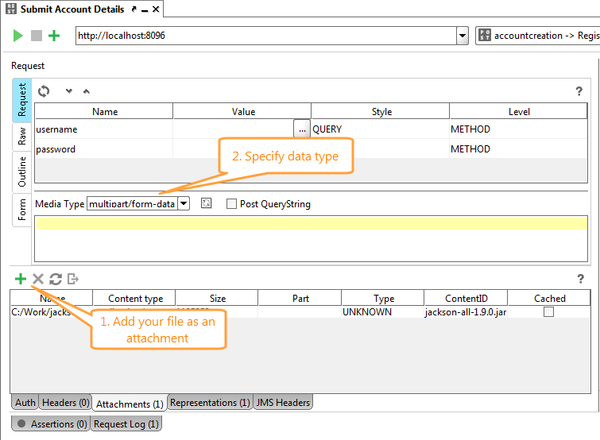Click the gray stop request button
This screenshot has height=440, width=600.
click(36, 35)
